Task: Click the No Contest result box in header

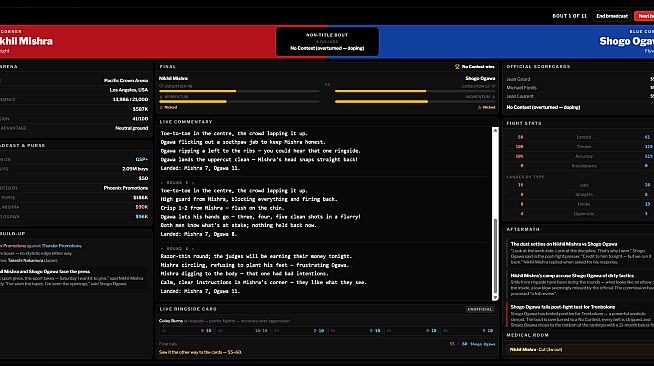Action: (x=327, y=42)
